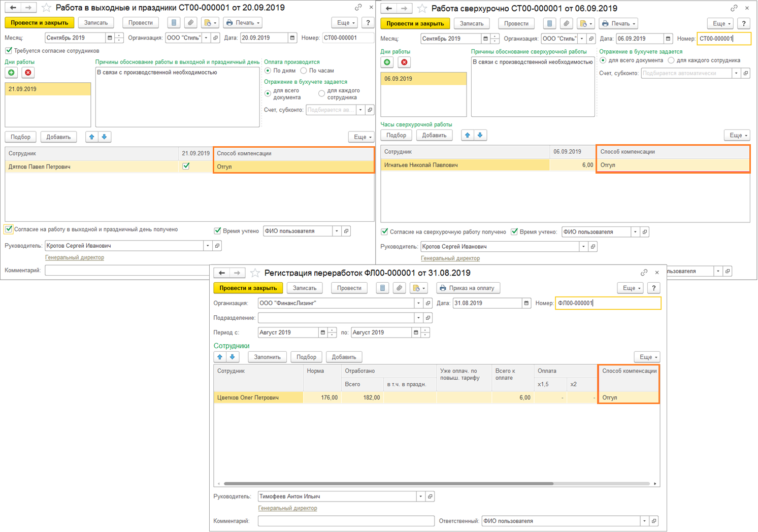Uncheck Требуется согласие сотрудников checkbox

[9, 51]
